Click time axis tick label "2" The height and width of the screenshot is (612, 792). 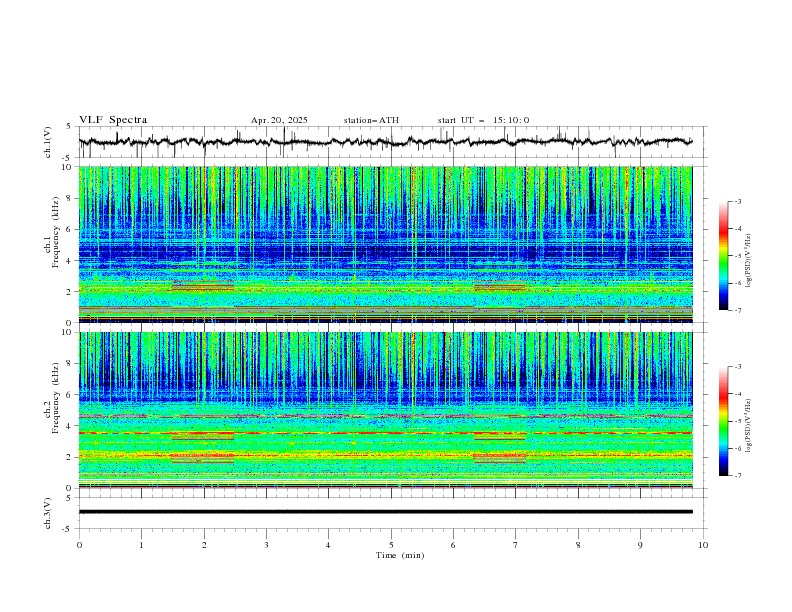click(x=204, y=545)
